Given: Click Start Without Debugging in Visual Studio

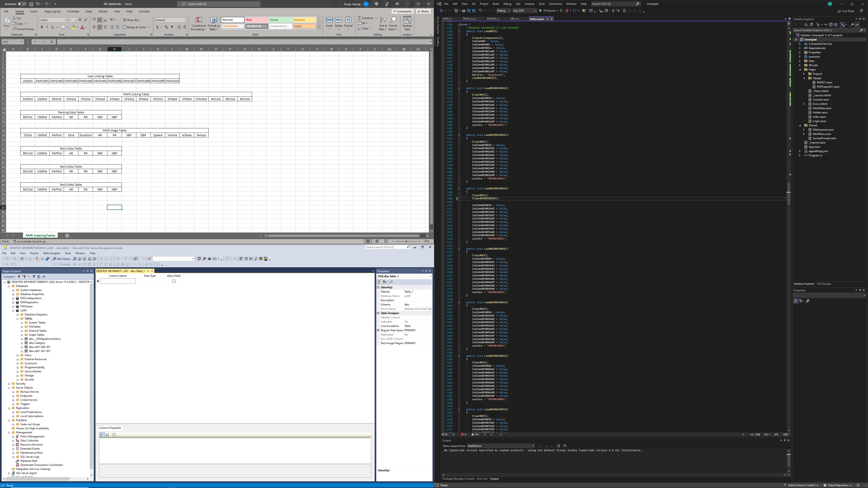Looking at the screenshot, I should coord(561,11).
